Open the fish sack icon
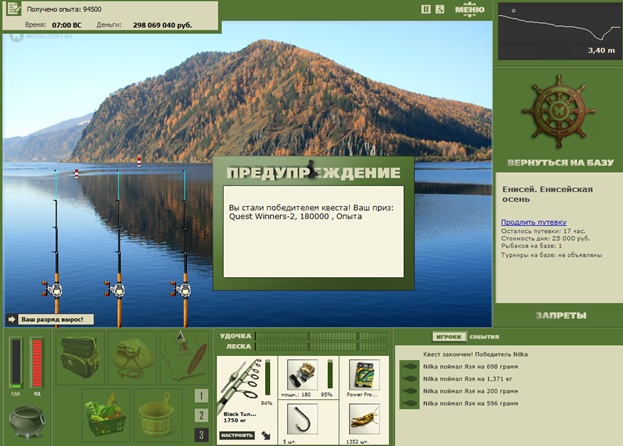623x446 pixels. (133, 358)
